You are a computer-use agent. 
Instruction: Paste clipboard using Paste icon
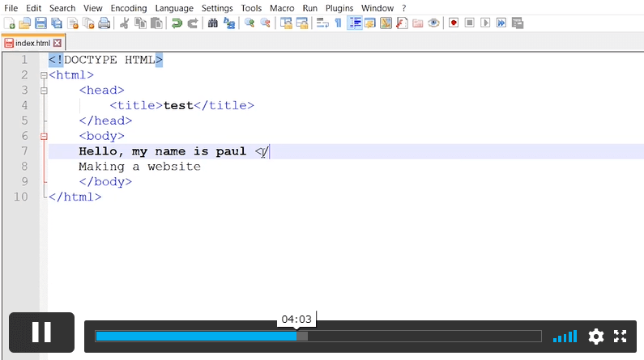click(156, 23)
